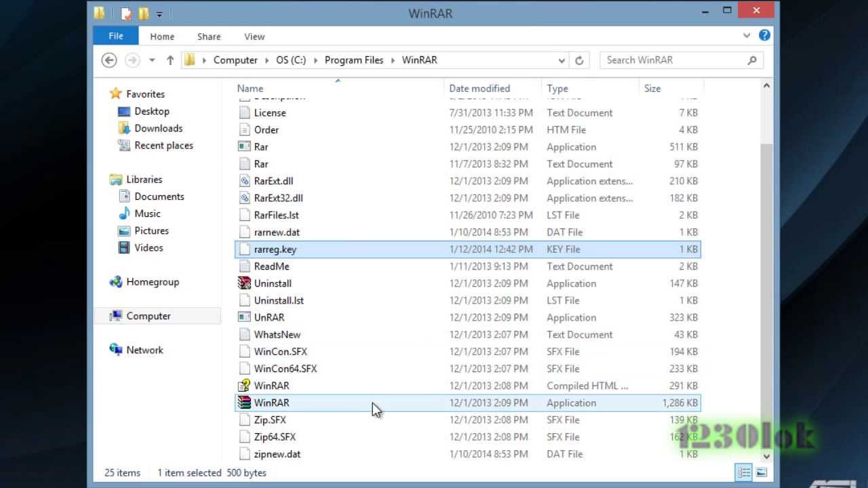The width and height of the screenshot is (868, 488).
Task: Open the address bar history dropdown
Action: [561, 60]
